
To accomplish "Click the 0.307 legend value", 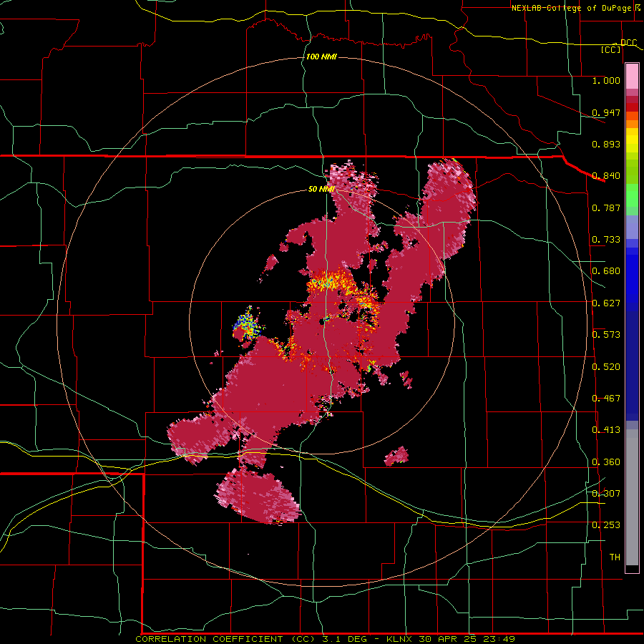I will [606, 494].
